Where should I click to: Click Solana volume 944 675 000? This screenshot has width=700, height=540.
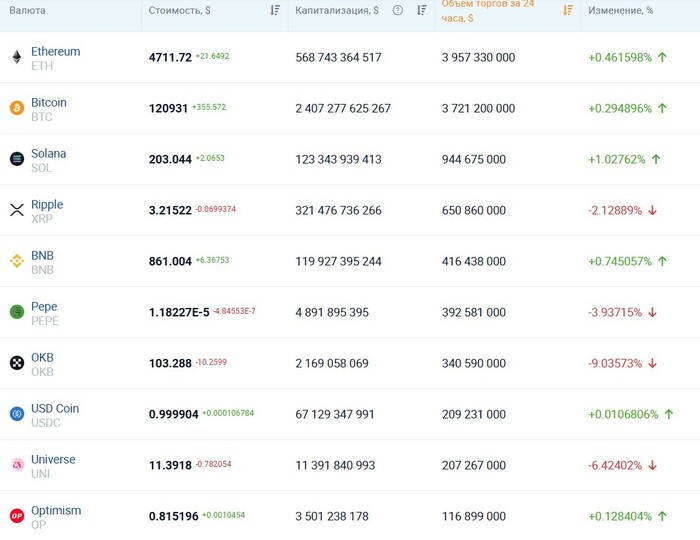coord(474,159)
